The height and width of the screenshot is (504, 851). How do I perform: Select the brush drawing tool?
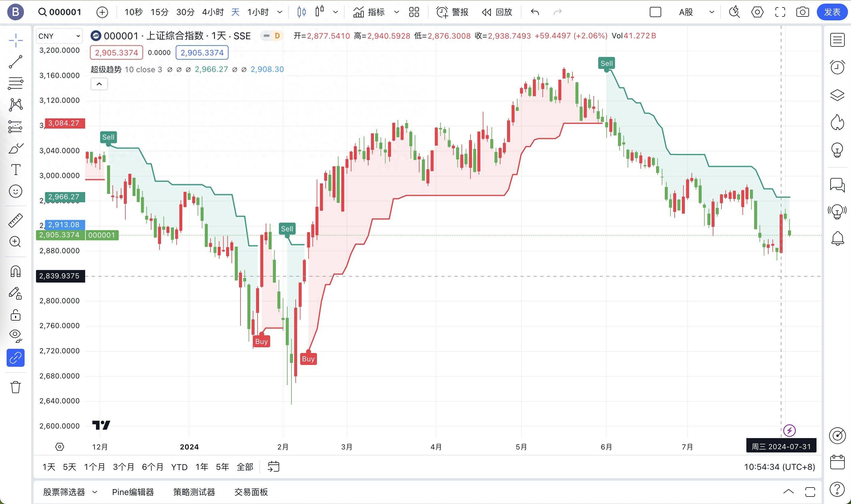click(x=16, y=148)
